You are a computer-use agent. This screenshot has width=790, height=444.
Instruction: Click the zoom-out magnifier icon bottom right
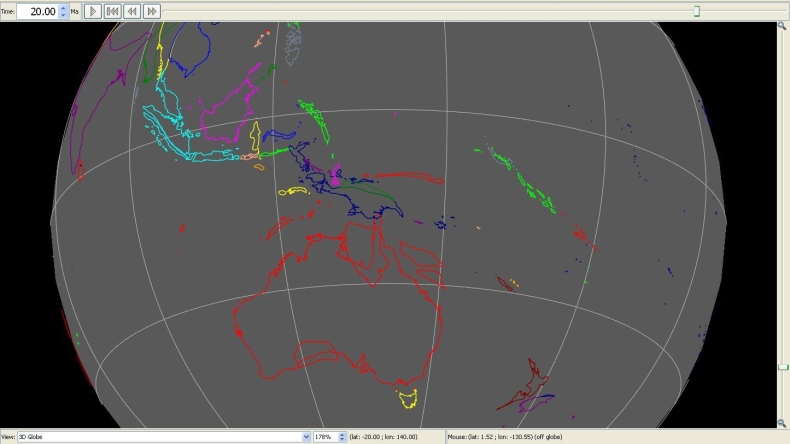782,423
